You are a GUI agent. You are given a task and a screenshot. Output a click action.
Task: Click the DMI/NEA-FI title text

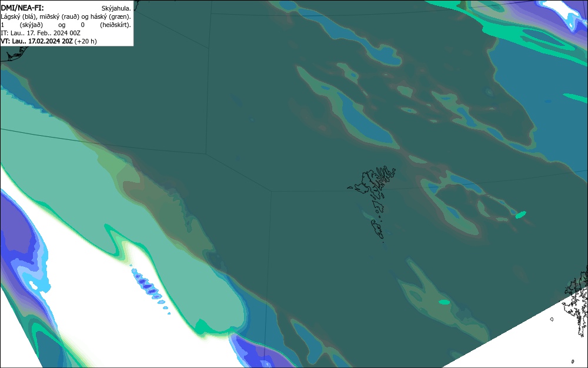coord(22,8)
